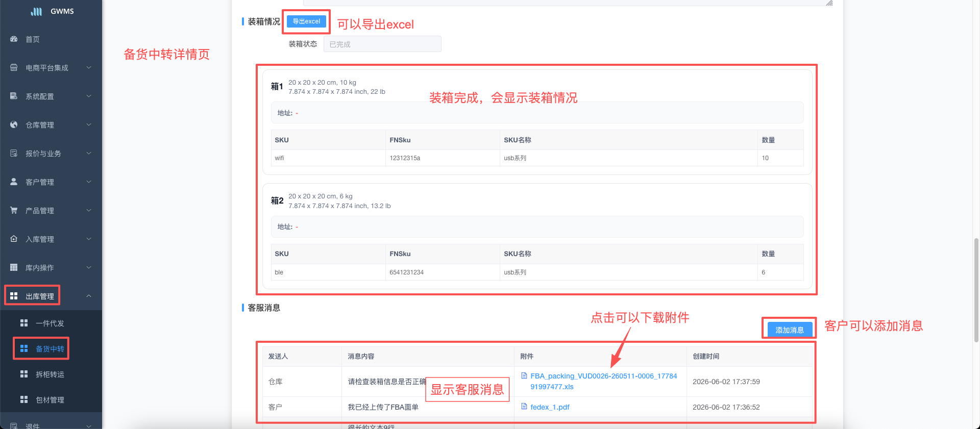Click the 报价与业务 icon

pyautogui.click(x=14, y=154)
